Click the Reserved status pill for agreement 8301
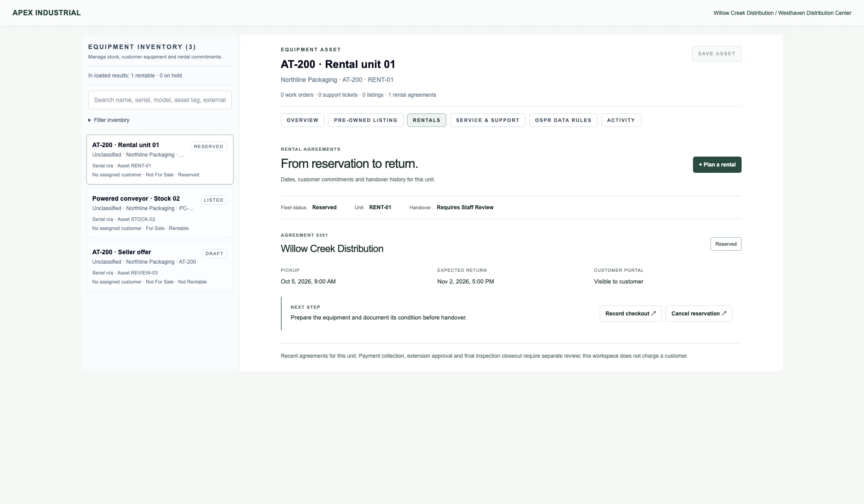This screenshot has height=504, width=864. pos(726,244)
